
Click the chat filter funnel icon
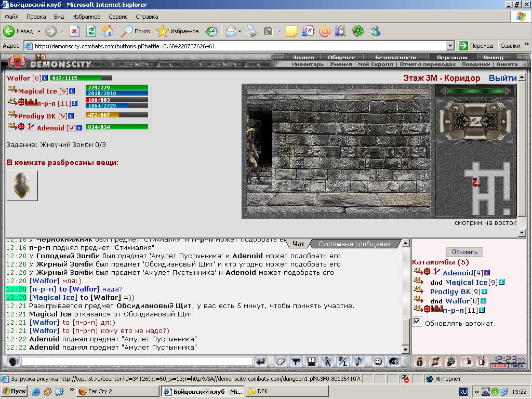(296, 362)
